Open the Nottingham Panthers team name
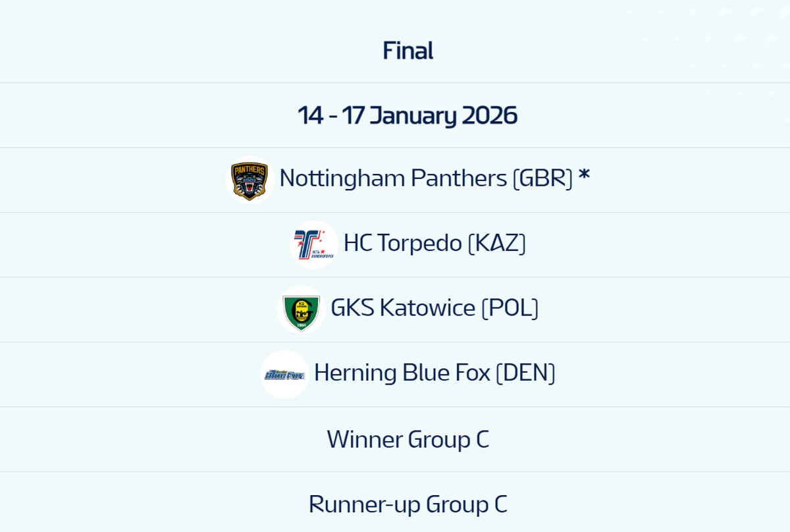This screenshot has height=532, width=790. [x=392, y=178]
